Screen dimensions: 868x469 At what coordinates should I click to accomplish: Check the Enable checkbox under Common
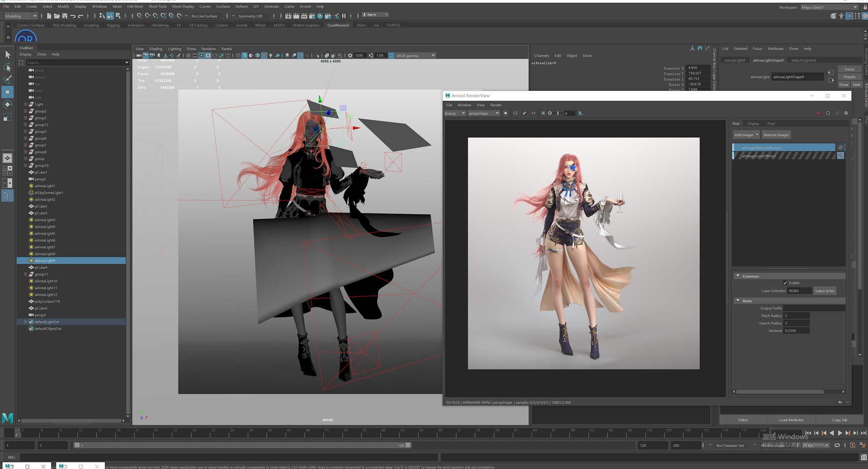point(785,283)
